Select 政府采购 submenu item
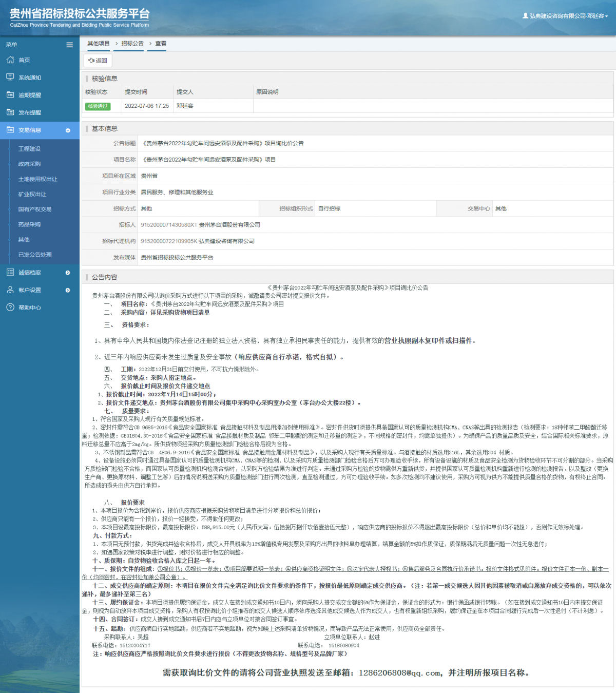Image resolution: width=616 pixels, height=693 pixels. pyautogui.click(x=29, y=164)
